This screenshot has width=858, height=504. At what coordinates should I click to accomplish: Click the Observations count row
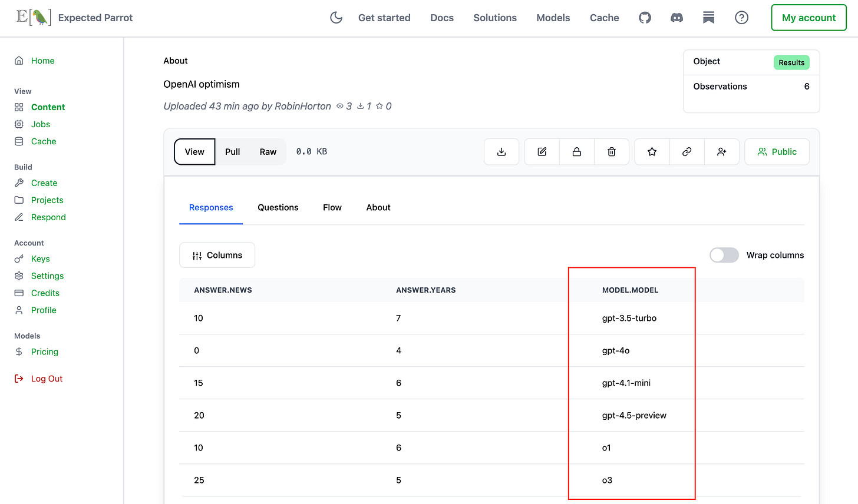(x=751, y=87)
